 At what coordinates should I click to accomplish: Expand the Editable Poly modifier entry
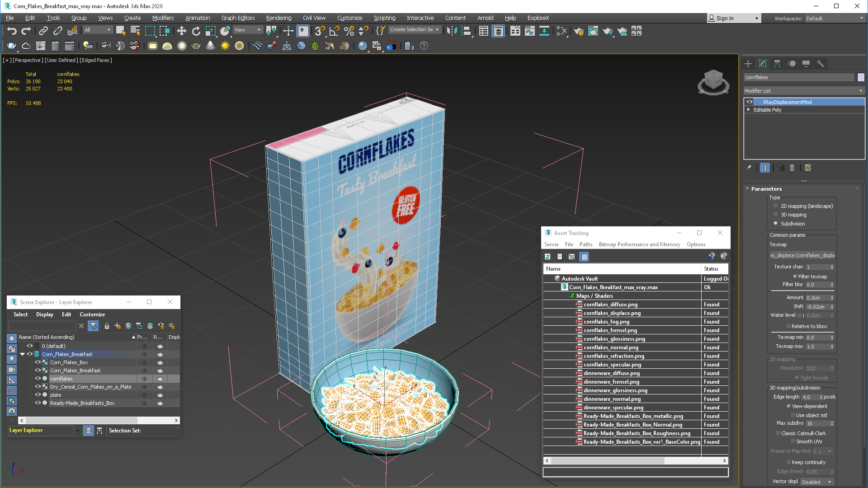(749, 110)
